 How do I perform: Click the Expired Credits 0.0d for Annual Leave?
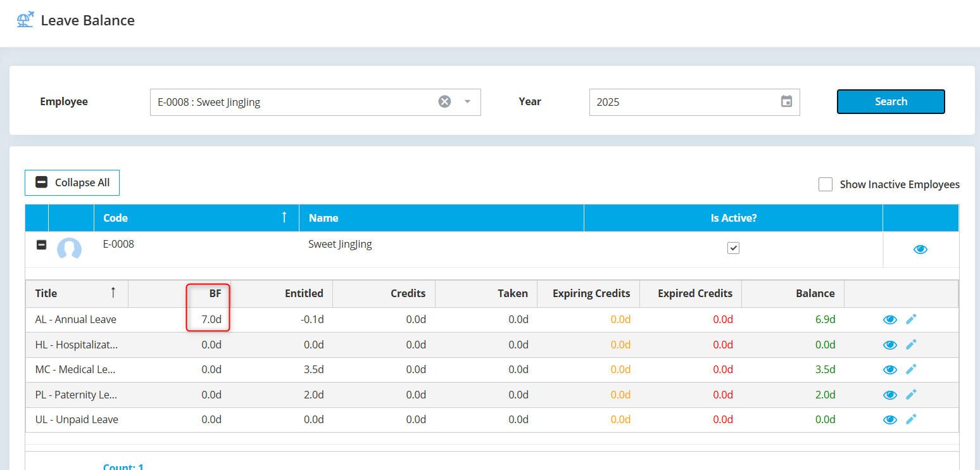pos(723,319)
